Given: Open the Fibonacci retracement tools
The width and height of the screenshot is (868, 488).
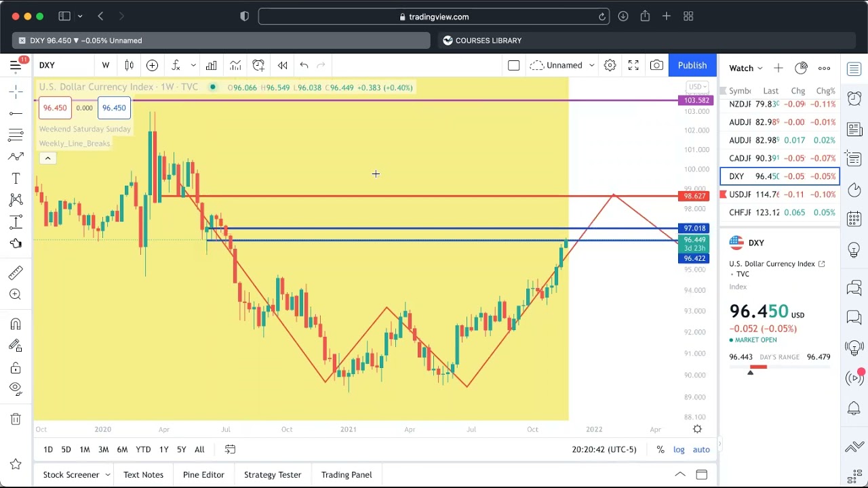Looking at the screenshot, I should 16,135.
